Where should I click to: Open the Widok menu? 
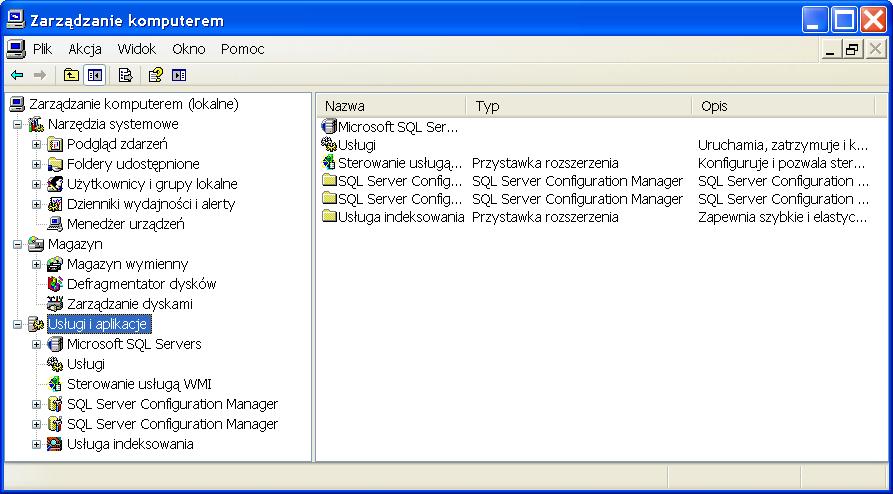pos(137,49)
